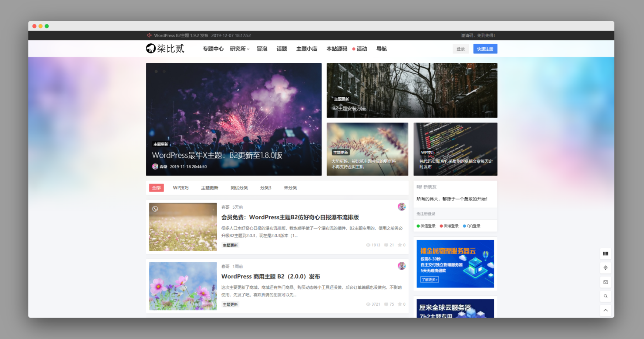Open search with the magnifier sidebar icon

click(606, 296)
